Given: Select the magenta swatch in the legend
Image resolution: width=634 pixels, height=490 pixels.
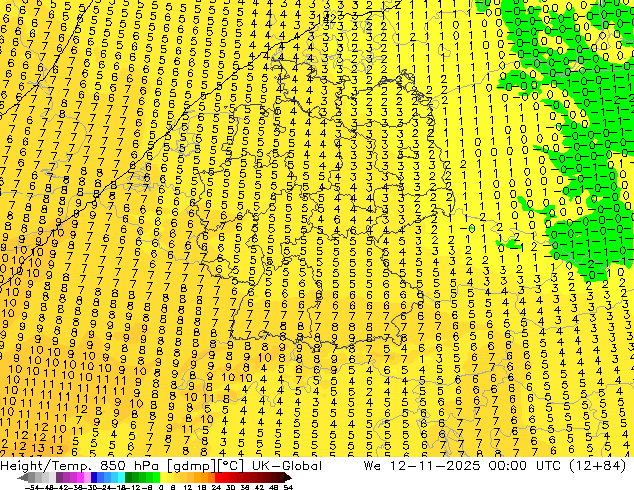Looking at the screenshot, I should pos(80,477).
